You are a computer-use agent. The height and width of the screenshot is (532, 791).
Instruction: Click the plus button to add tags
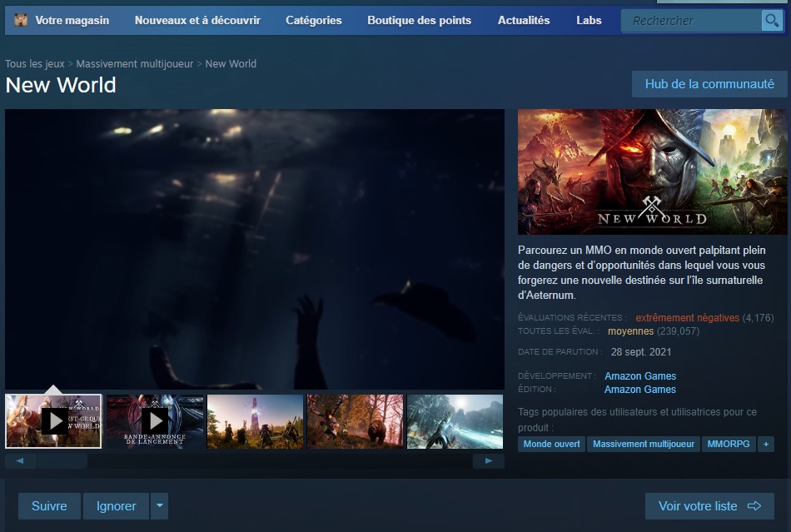(766, 445)
